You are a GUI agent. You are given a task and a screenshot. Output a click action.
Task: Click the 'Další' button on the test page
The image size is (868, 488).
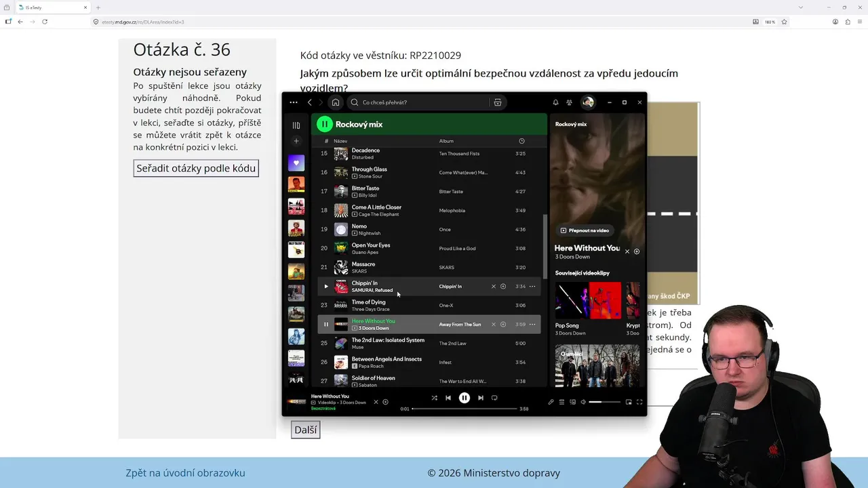click(x=305, y=430)
